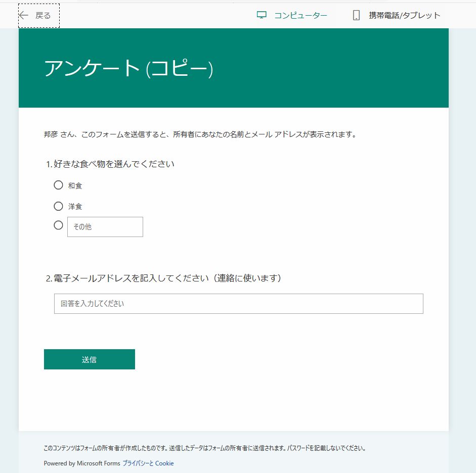Click the phone/tablet device icon
The height and width of the screenshot is (473, 476).
point(357,15)
